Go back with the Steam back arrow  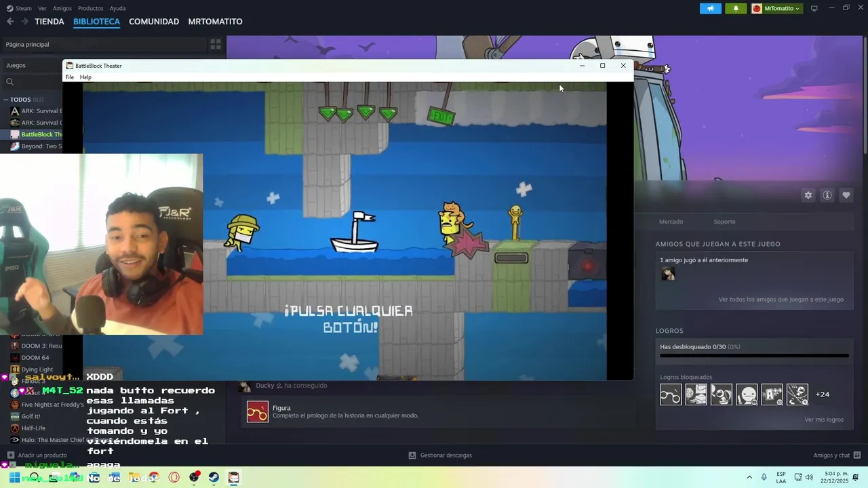coord(10,22)
